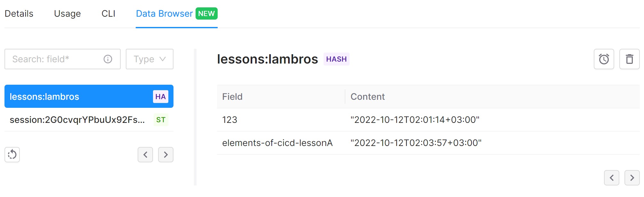The image size is (644, 197).
Task: Open the Type filter dropdown
Action: pos(149,59)
